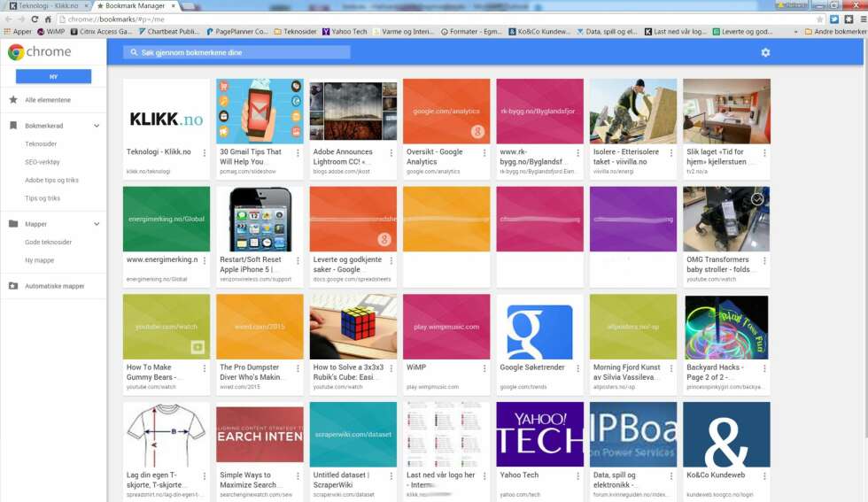Open menu for Morning Fjord Kunst bookmark
The image size is (868, 502).
671,368
